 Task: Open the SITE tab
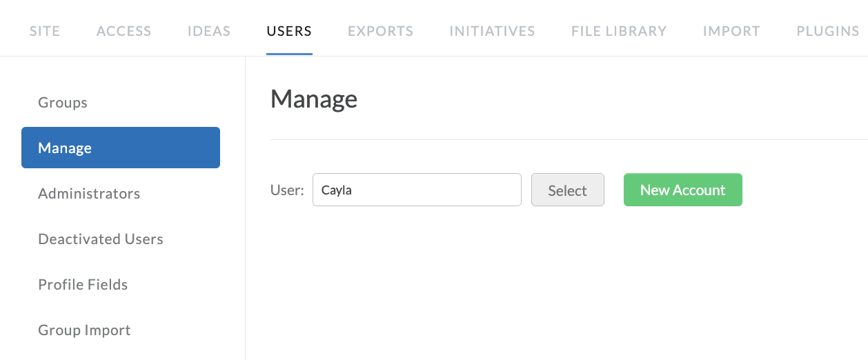pos(45,31)
